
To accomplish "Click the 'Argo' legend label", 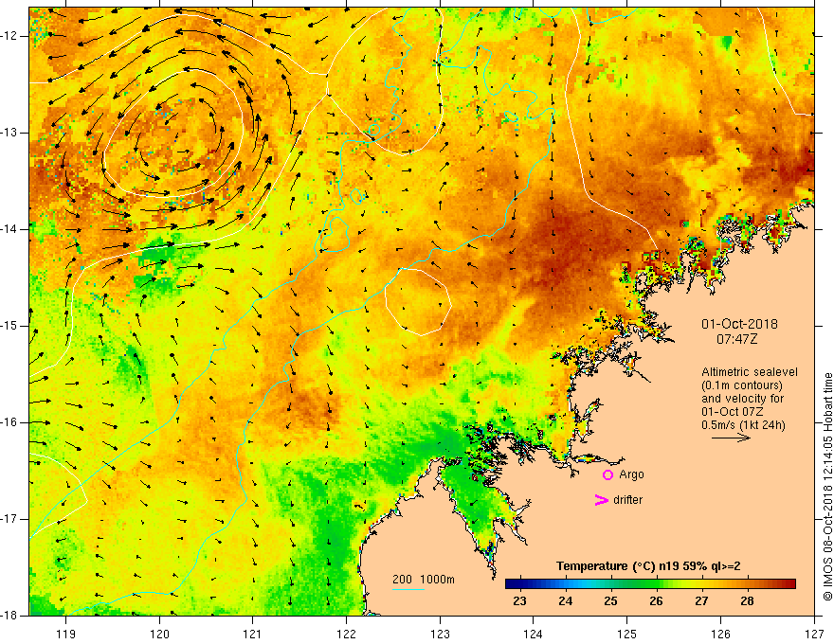I will pyautogui.click(x=631, y=474).
